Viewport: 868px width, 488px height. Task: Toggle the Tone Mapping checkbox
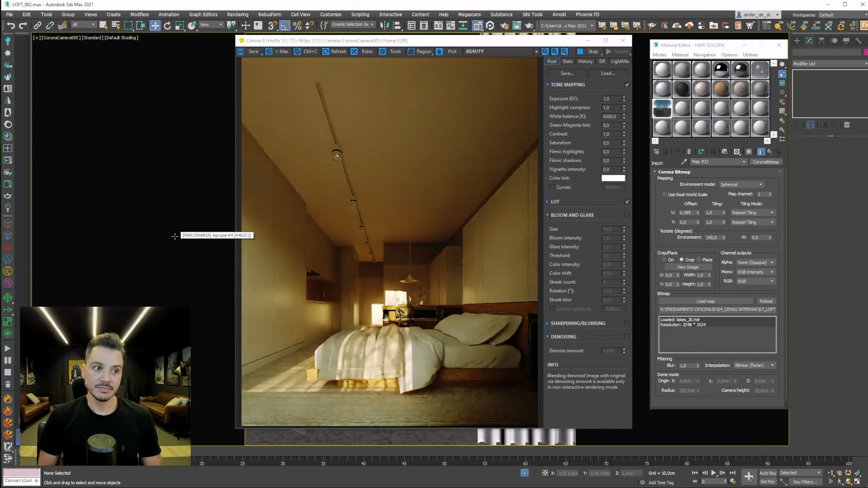[627, 84]
